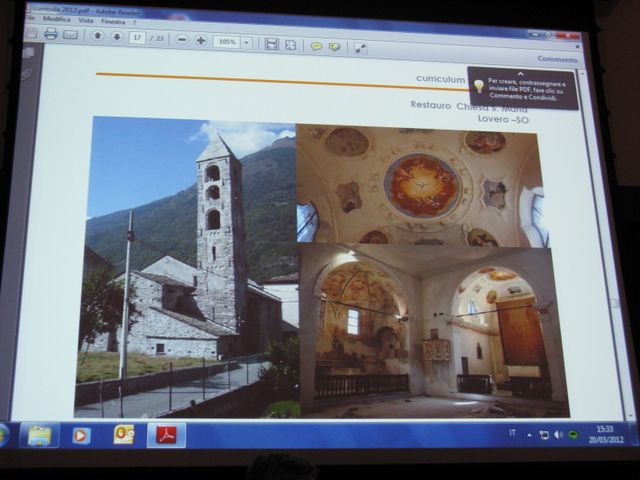640x480 pixels.
Task: Click the zoom percentage field showing 105%
Action: [x=227, y=42]
